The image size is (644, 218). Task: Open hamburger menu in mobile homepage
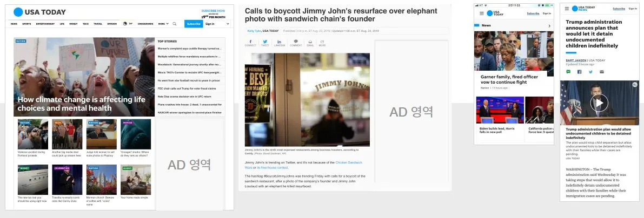click(x=481, y=13)
